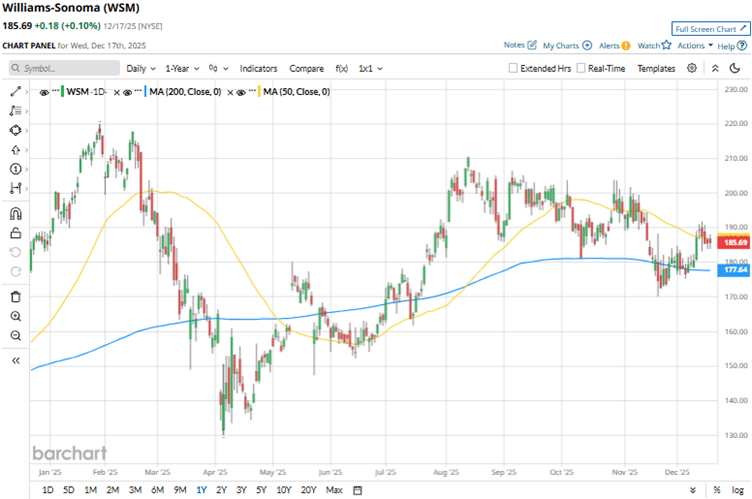Enable the magnet snap tool

(x=15, y=213)
